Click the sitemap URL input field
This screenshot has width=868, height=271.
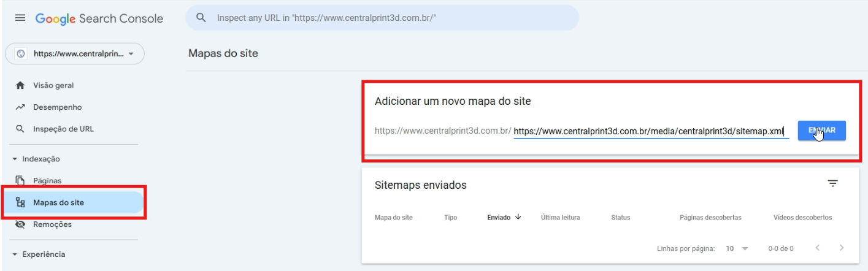pos(651,131)
